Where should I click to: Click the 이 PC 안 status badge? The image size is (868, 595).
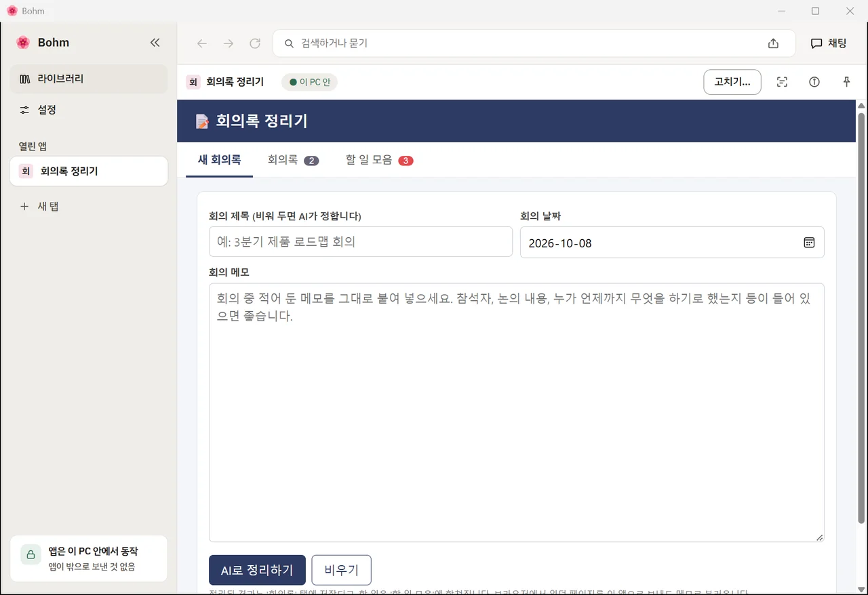(x=310, y=82)
